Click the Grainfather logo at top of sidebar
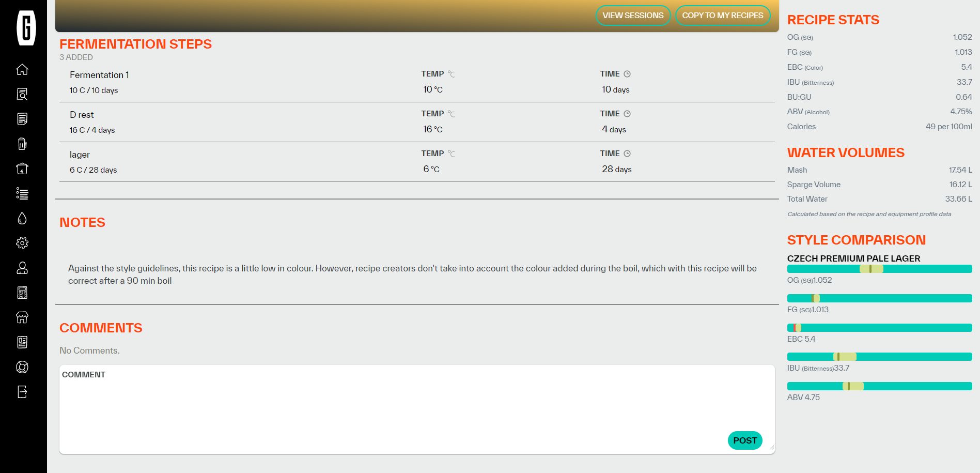Image resolution: width=980 pixels, height=473 pixels. coord(26,28)
